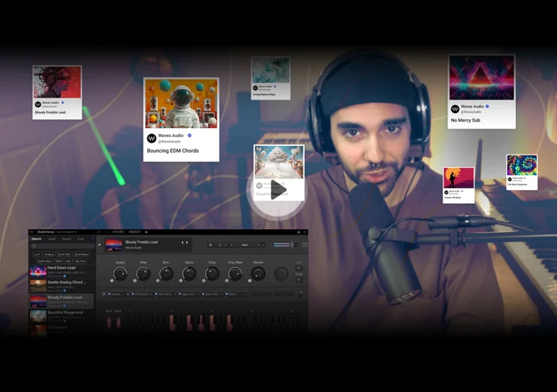Screen dimensions: 557x392
Task: Select Beautiful Playground preset in list
Action: (61, 316)
